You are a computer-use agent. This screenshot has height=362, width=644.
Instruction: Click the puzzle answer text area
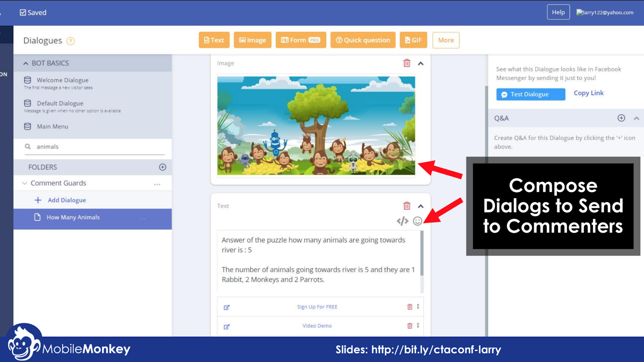click(x=318, y=262)
